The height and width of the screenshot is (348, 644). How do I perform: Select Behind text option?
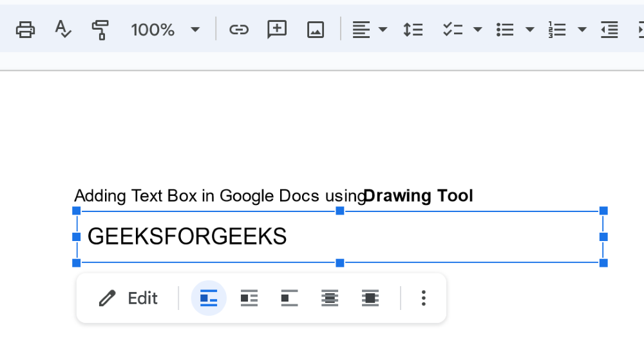click(329, 298)
